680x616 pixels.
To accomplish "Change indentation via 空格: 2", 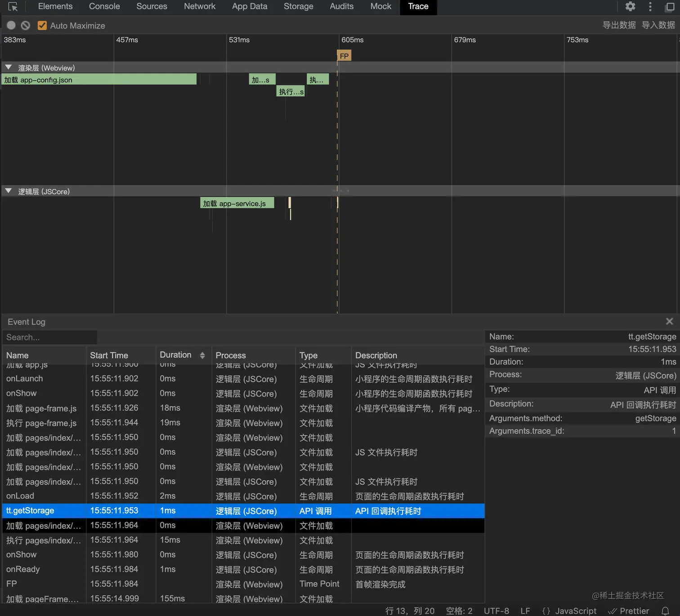I will coord(459,611).
